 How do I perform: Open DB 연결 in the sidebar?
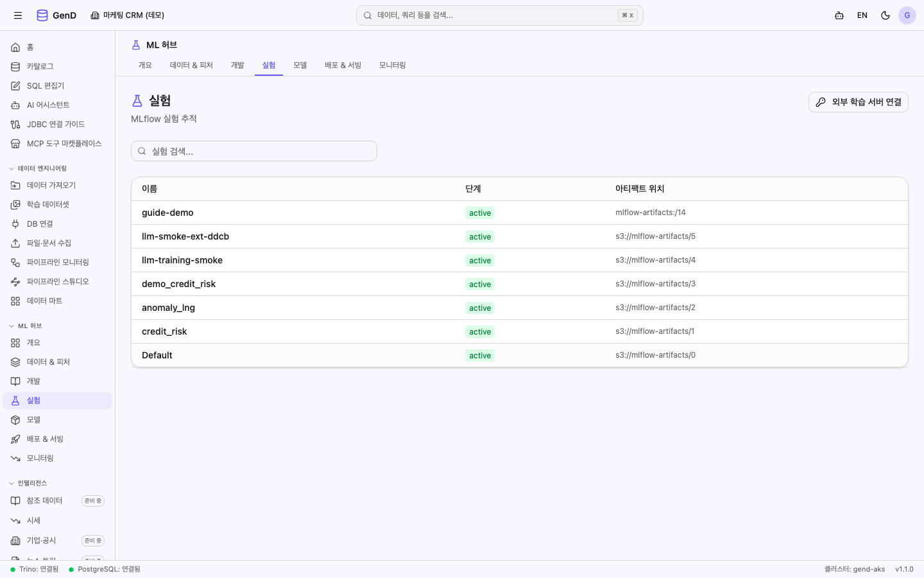tap(58, 224)
